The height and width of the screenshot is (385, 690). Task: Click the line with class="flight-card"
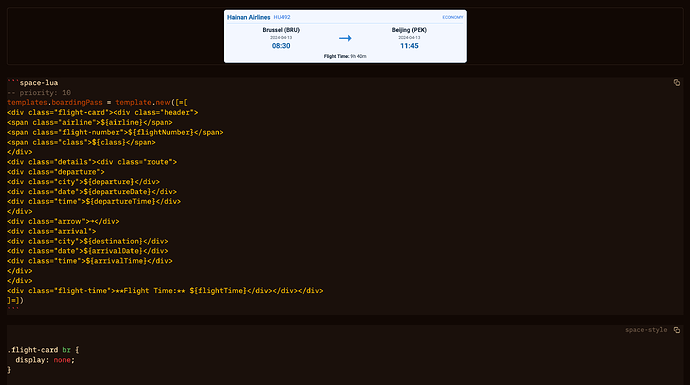coord(103,113)
